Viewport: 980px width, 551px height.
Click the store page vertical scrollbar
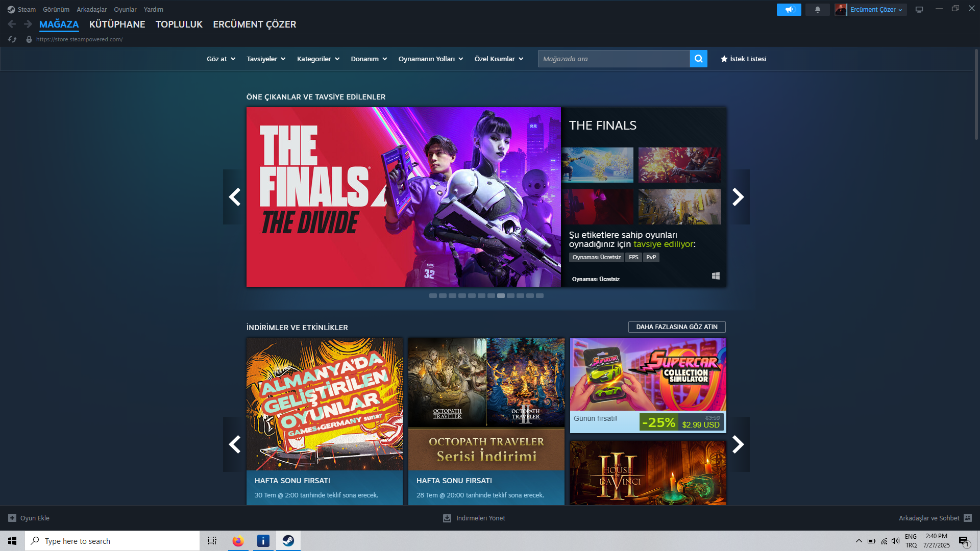coord(976,94)
